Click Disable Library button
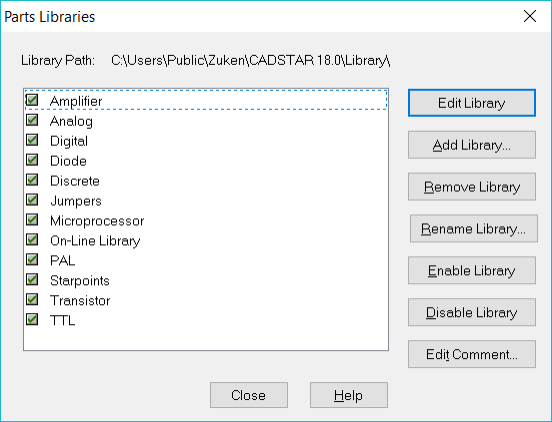This screenshot has height=422, width=552. pos(472,312)
